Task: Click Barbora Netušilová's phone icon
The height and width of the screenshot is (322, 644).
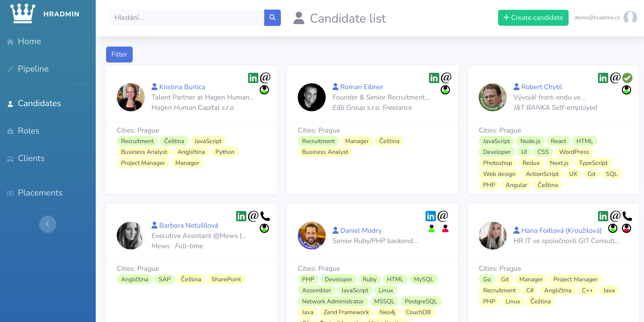Action: 265,216
